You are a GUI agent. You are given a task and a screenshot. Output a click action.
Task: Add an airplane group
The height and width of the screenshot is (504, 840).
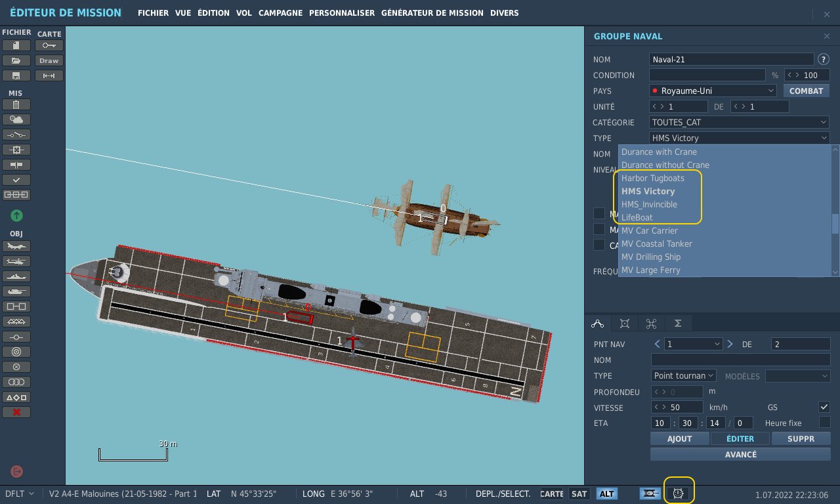click(x=16, y=246)
